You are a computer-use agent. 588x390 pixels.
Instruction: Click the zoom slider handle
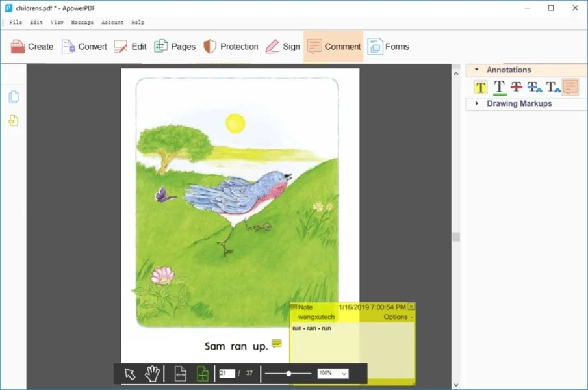(288, 374)
